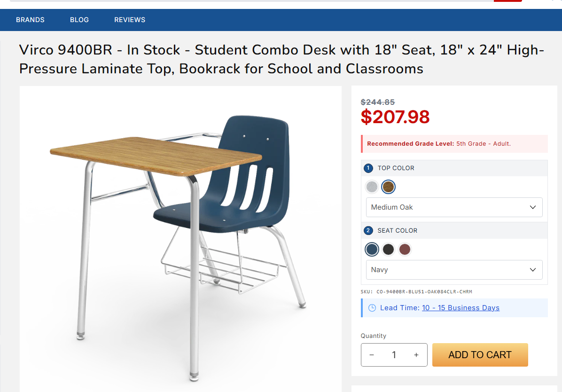This screenshot has width=562, height=392.
Task: Click the step 1 badge for Top Color
Action: pos(368,168)
